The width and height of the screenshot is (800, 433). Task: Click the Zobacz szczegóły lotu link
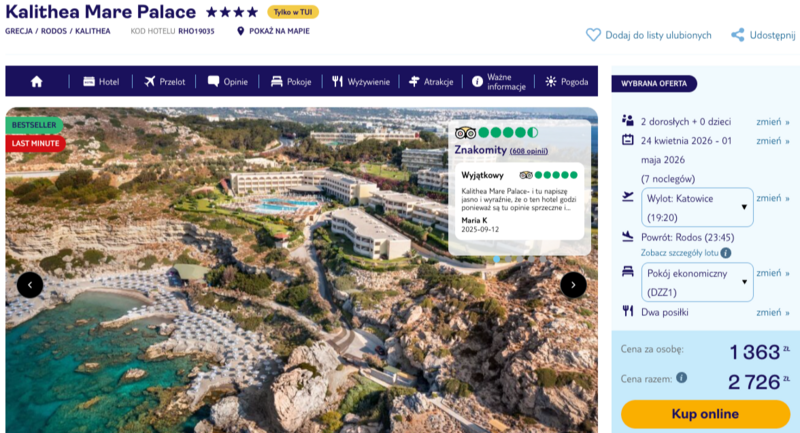[x=680, y=253]
